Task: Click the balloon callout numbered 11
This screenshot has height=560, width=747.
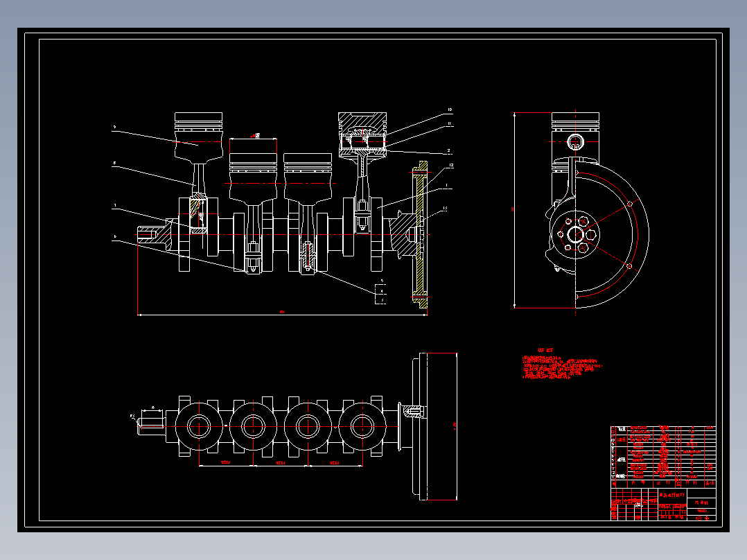Action: pyautogui.click(x=449, y=123)
